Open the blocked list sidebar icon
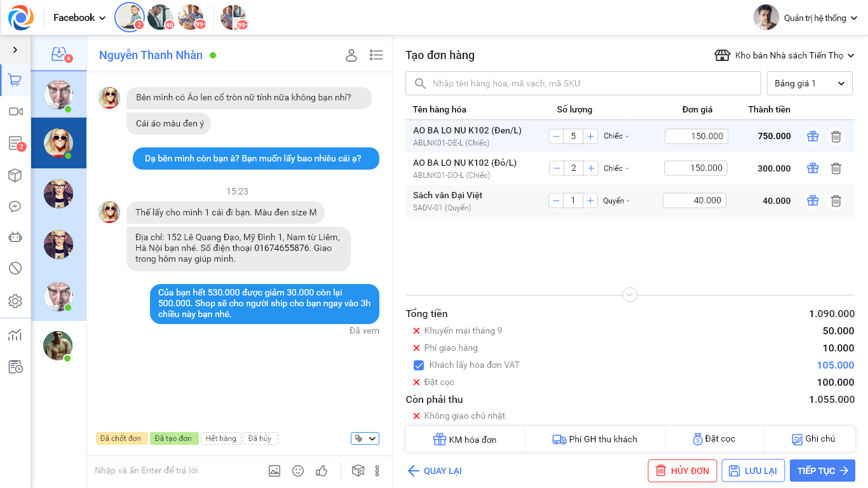Image resolution: width=868 pixels, height=488 pixels. pyautogui.click(x=15, y=268)
